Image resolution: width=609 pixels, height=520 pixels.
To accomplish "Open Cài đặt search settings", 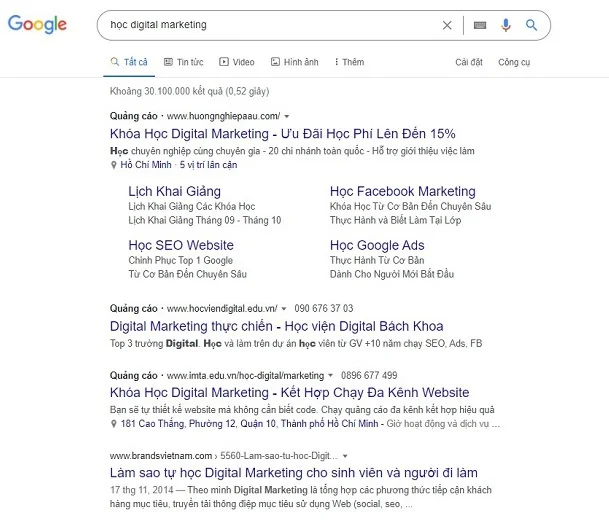I will pyautogui.click(x=468, y=62).
